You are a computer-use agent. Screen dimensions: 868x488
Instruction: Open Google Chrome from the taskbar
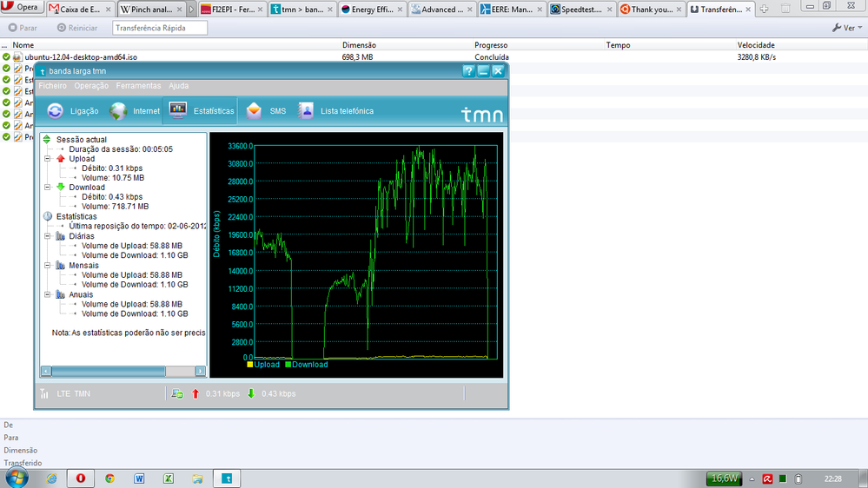(x=110, y=478)
